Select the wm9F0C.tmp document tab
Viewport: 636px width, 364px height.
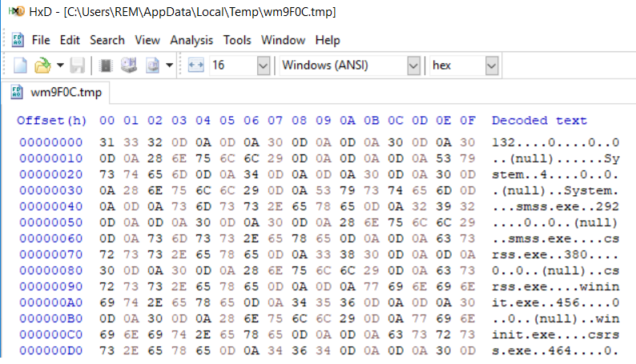coord(55,92)
